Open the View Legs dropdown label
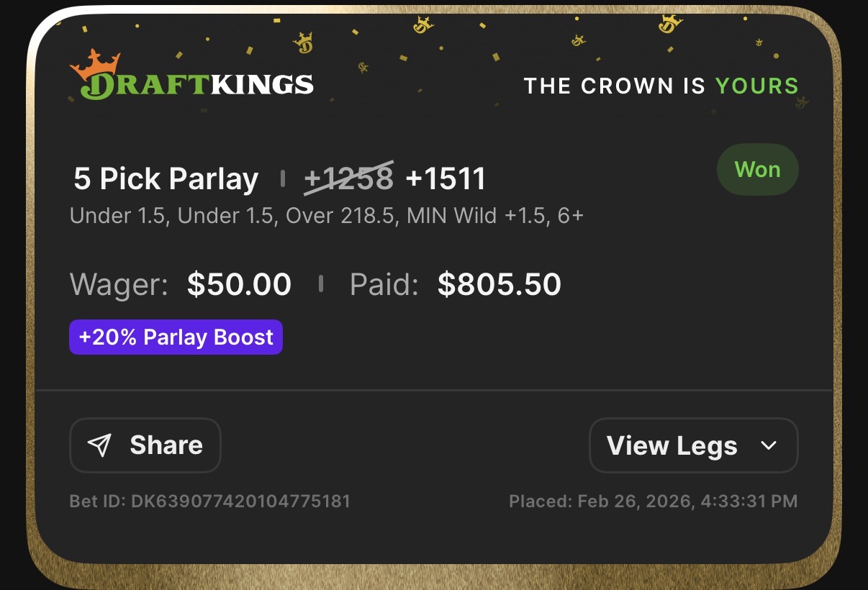The width and height of the screenshot is (868, 590). pyautogui.click(x=672, y=445)
